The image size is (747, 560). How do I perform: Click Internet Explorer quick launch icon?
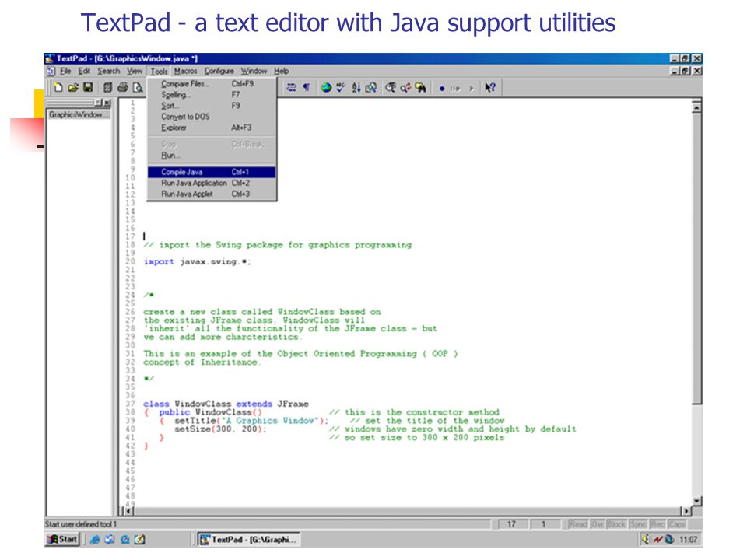(x=95, y=540)
